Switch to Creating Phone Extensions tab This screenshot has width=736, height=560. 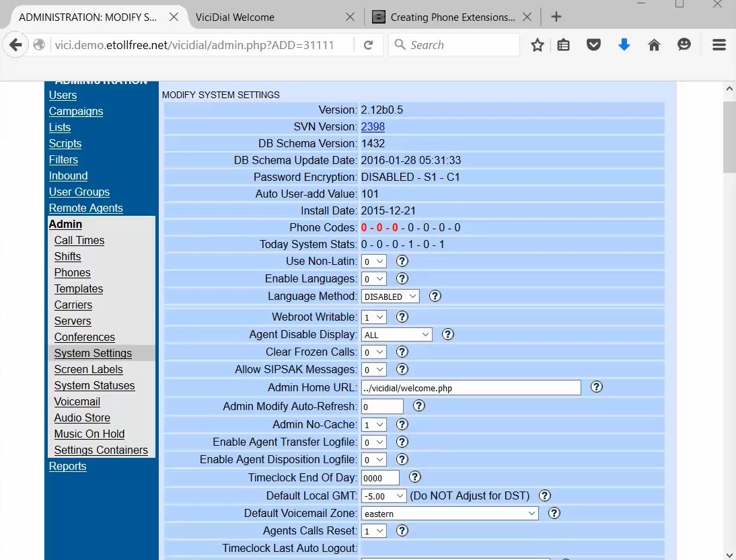(x=451, y=17)
